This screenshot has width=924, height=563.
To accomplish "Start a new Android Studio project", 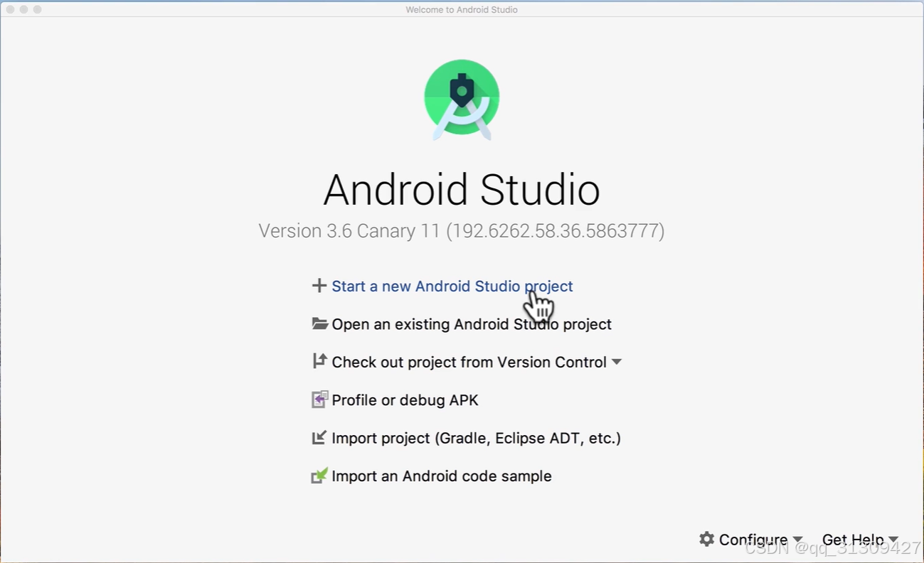I will pos(452,286).
